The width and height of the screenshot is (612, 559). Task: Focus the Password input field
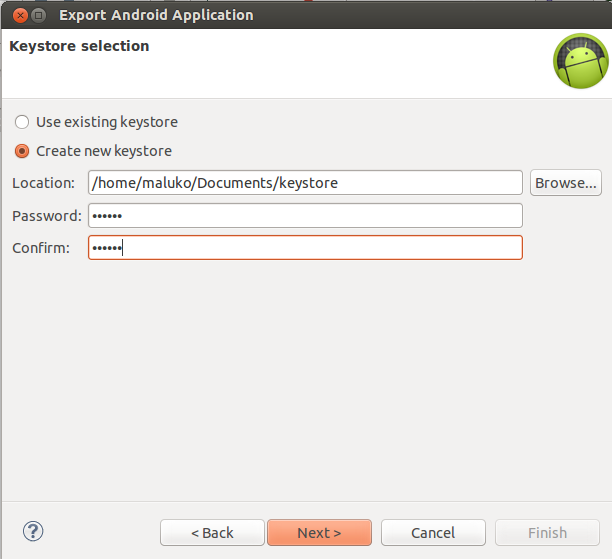305,215
